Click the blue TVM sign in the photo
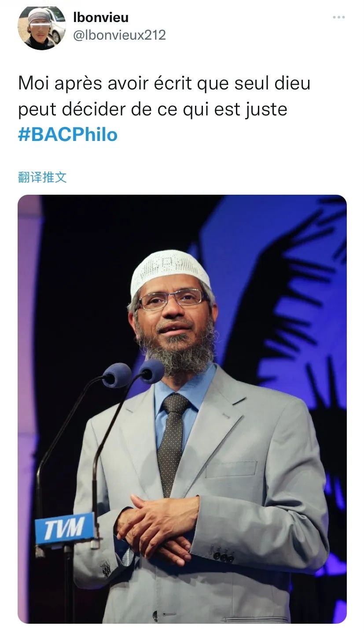The width and height of the screenshot is (364, 633). (x=65, y=529)
